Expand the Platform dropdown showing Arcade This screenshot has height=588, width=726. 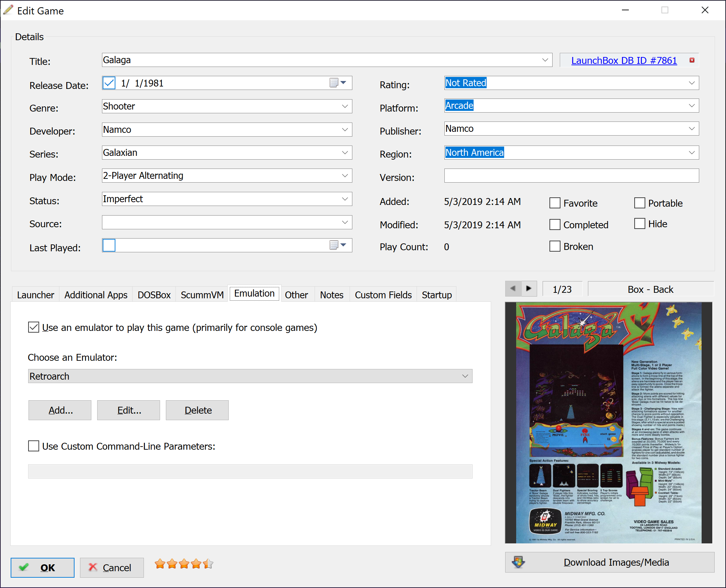coord(692,106)
